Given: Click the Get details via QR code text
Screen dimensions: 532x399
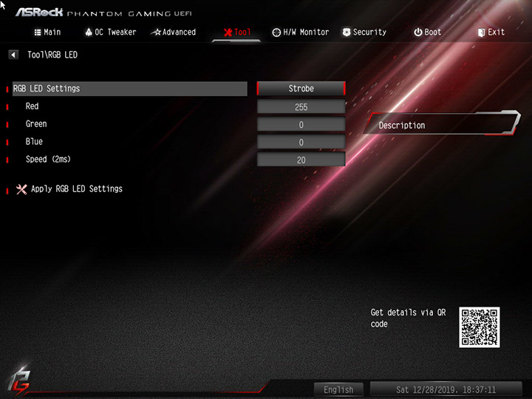Looking at the screenshot, I should (408, 318).
